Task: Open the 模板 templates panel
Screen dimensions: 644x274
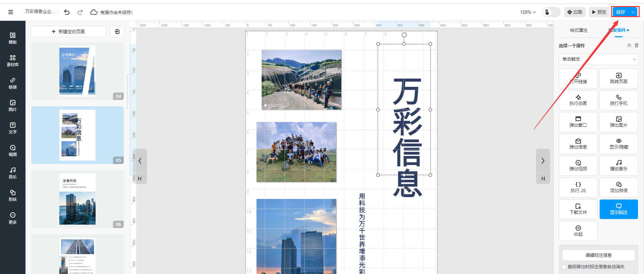Action: pos(12,38)
